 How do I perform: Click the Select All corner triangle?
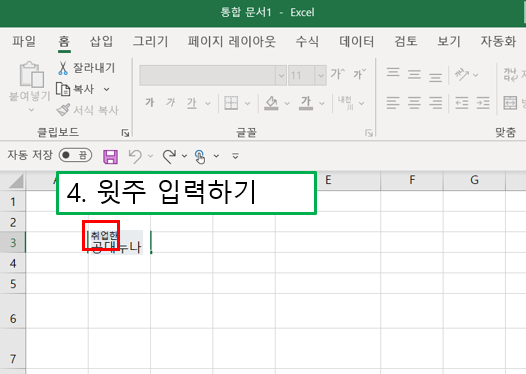point(16,181)
